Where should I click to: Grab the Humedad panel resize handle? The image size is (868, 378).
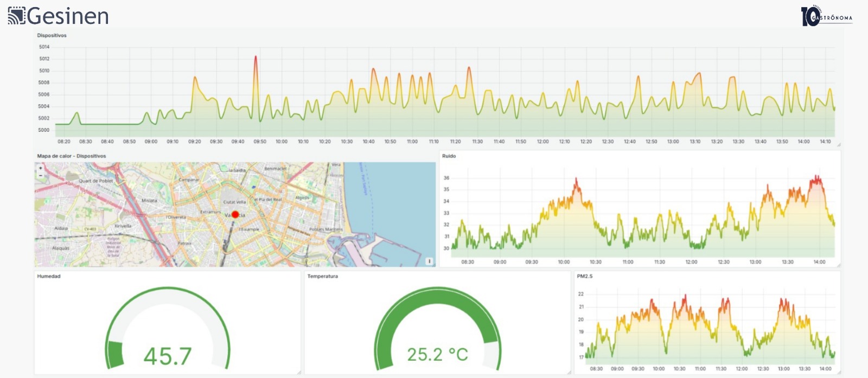coord(299,373)
